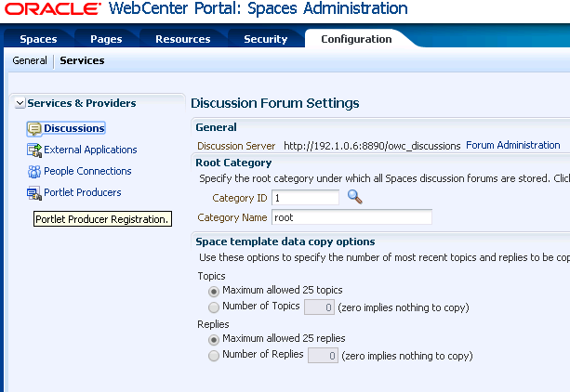Image resolution: width=570 pixels, height=392 pixels.
Task: Collapse the Services & Providers panel
Action: [x=20, y=103]
